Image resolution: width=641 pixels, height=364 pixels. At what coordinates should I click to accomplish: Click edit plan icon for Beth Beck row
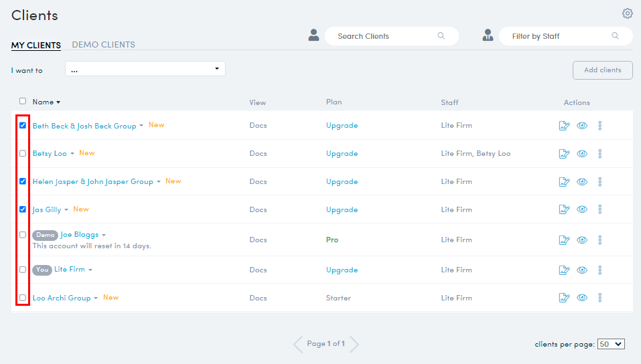click(564, 126)
